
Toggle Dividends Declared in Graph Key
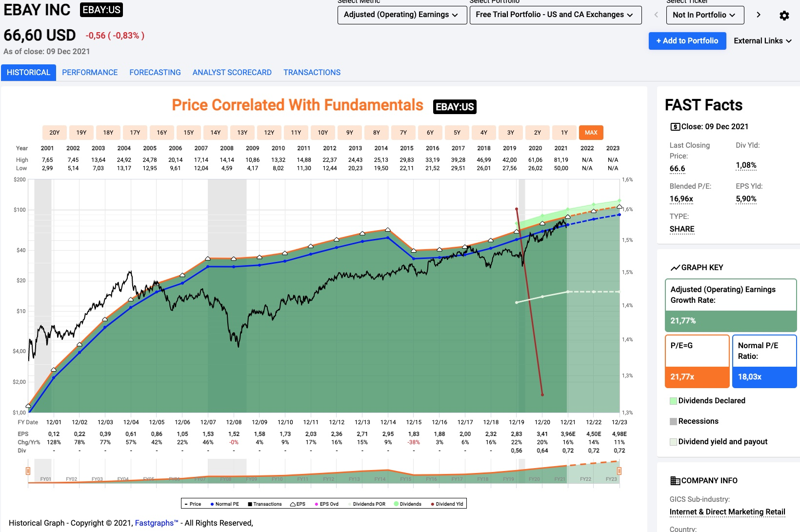pos(708,401)
